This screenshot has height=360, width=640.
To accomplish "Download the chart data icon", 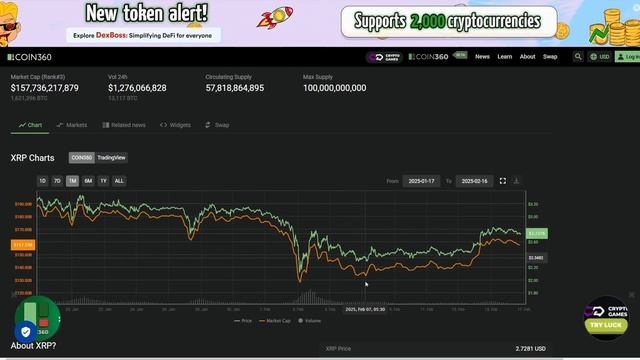I will pos(516,181).
